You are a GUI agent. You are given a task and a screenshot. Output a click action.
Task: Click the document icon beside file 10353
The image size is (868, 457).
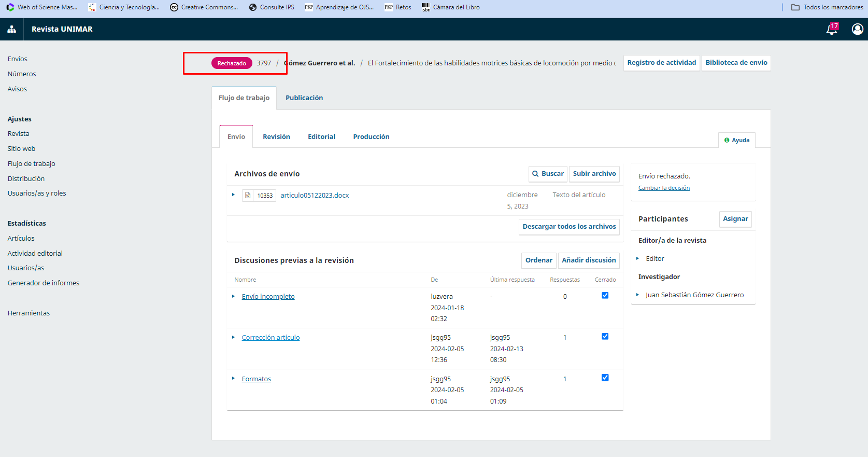(248, 196)
